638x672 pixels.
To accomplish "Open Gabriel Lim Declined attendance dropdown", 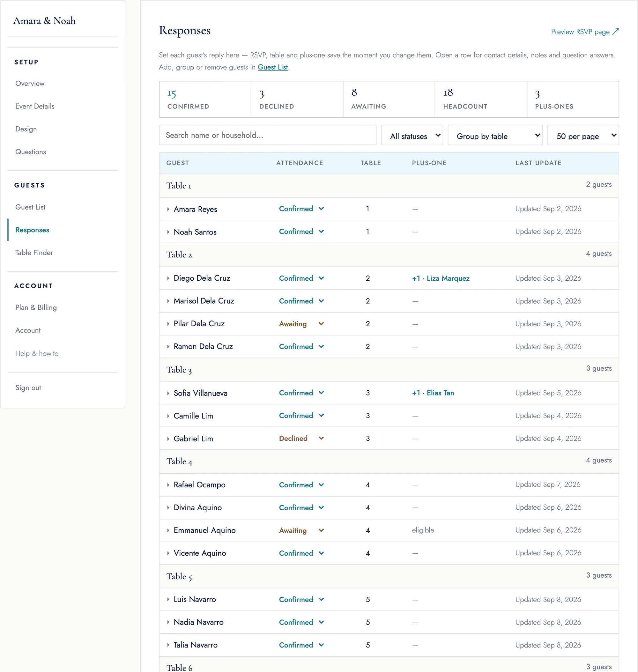I will (301, 438).
